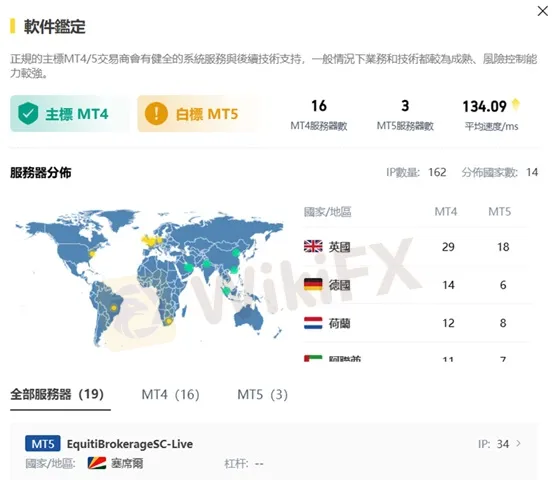Click the Netherlands MT4 value 12

[448, 323]
